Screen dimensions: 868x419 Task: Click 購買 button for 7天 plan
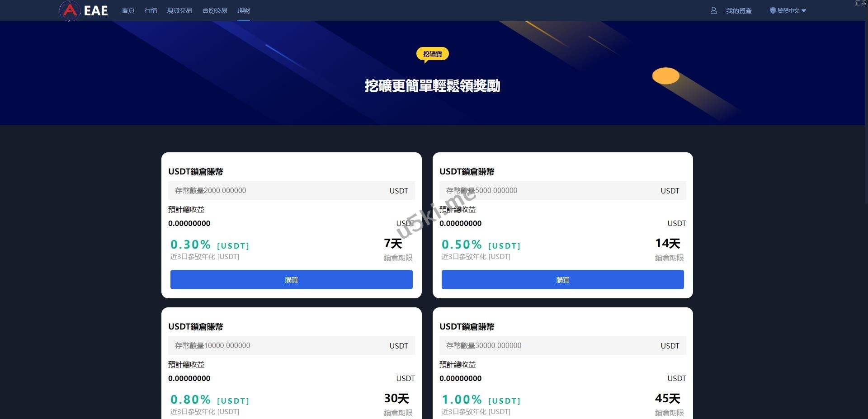[292, 280]
